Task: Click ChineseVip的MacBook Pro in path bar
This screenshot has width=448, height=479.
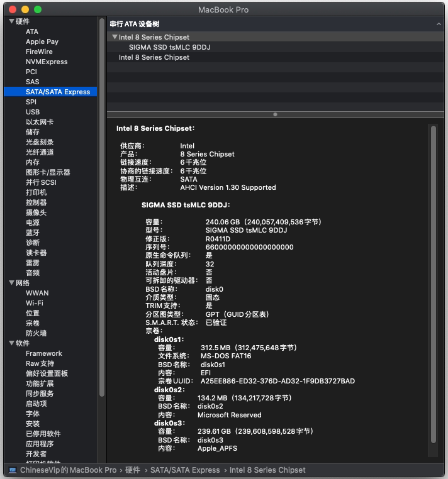Action: coord(68,470)
